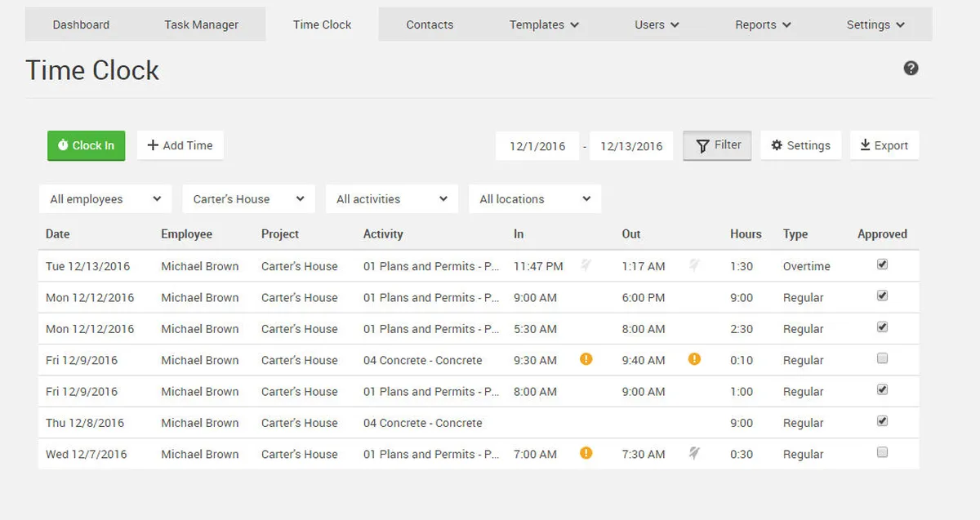Toggle Approved checkbox for Tue 12/13/2016 row
980x520 pixels.
882,264
